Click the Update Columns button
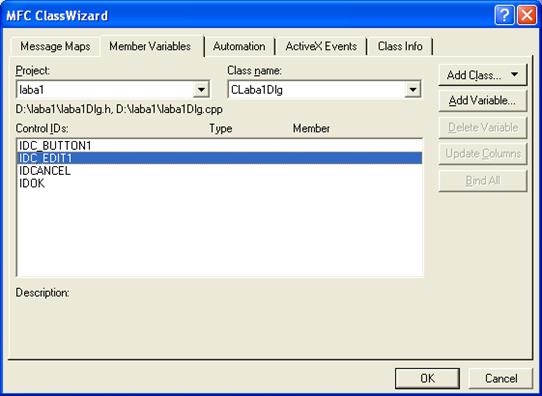 [483, 154]
